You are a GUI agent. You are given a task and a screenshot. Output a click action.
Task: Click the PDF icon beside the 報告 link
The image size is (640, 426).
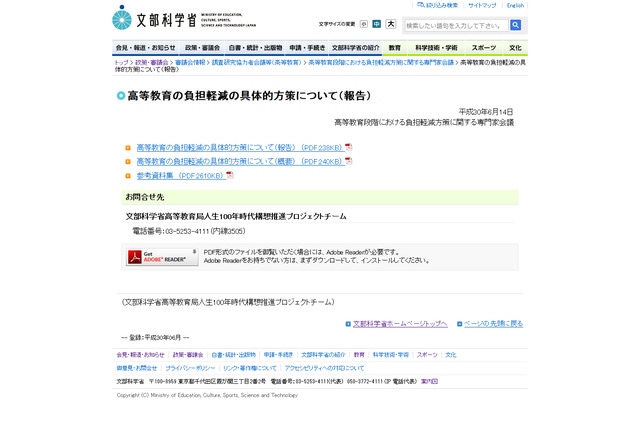coord(349,147)
